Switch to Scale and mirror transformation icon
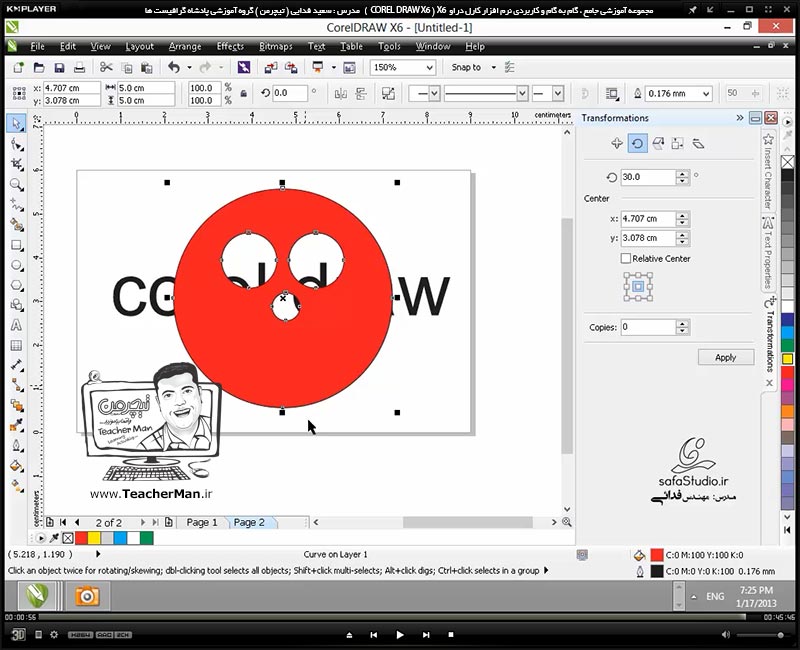800x650 pixels. (658, 143)
